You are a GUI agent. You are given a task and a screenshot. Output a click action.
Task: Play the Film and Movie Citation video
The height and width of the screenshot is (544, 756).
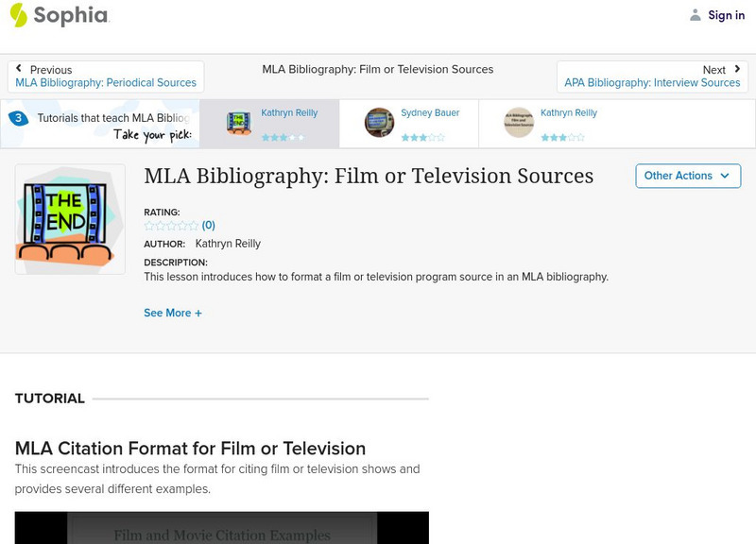(x=222, y=529)
